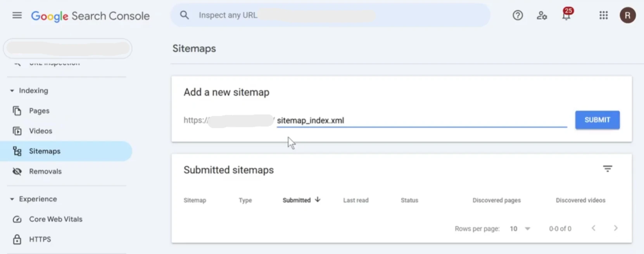Click the Google Search Console logo

[x=90, y=16]
